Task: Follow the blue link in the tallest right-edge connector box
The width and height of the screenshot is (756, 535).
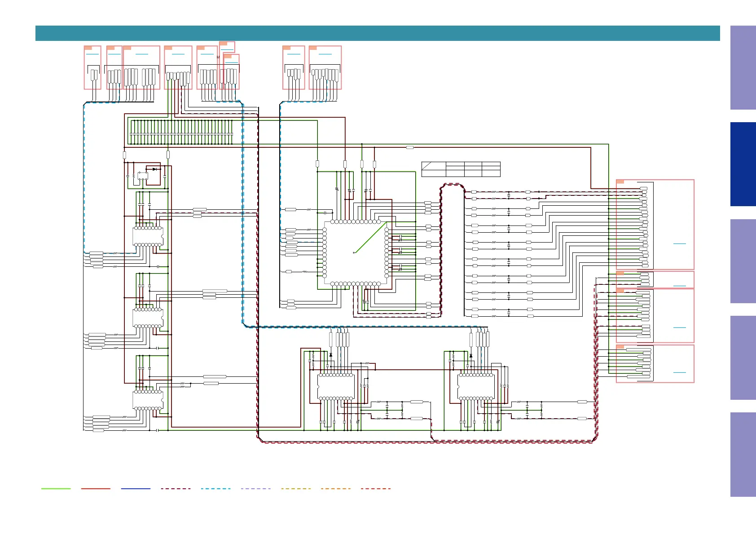Action: 680,243
